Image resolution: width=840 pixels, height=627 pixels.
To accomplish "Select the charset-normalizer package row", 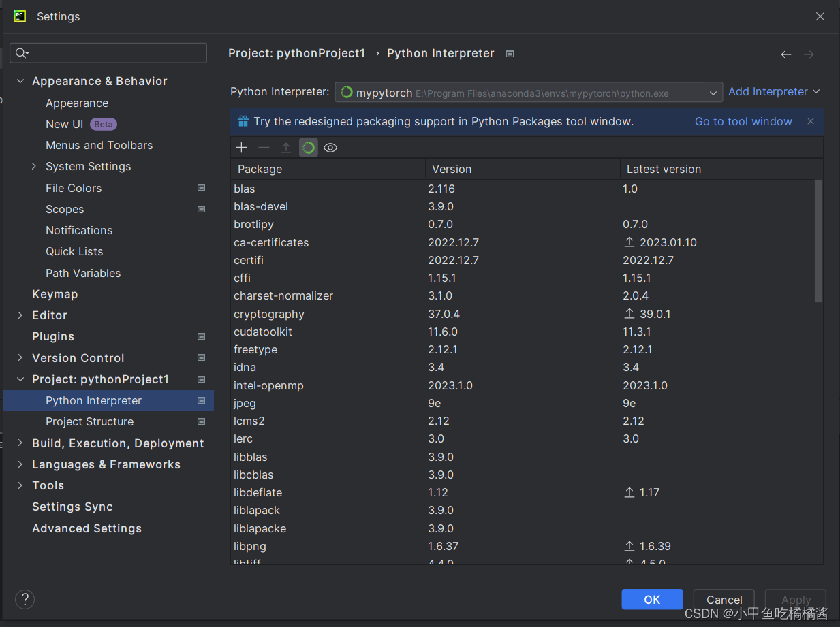I will [x=523, y=295].
